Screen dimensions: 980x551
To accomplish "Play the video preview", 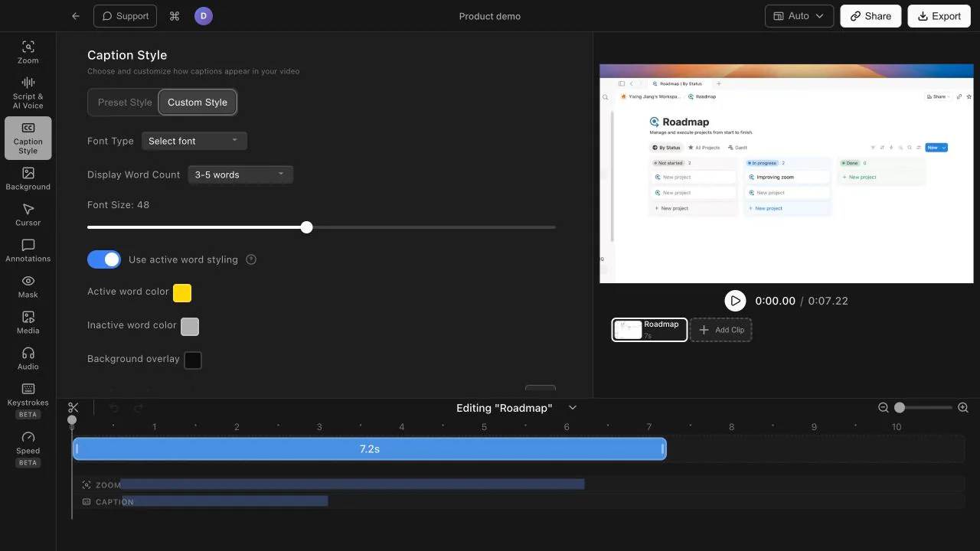I will (735, 301).
